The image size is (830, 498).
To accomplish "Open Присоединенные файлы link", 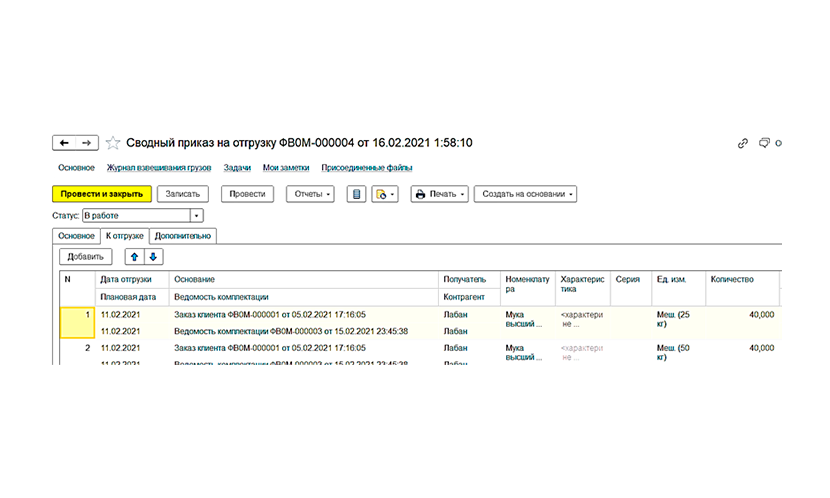I will pos(367,168).
